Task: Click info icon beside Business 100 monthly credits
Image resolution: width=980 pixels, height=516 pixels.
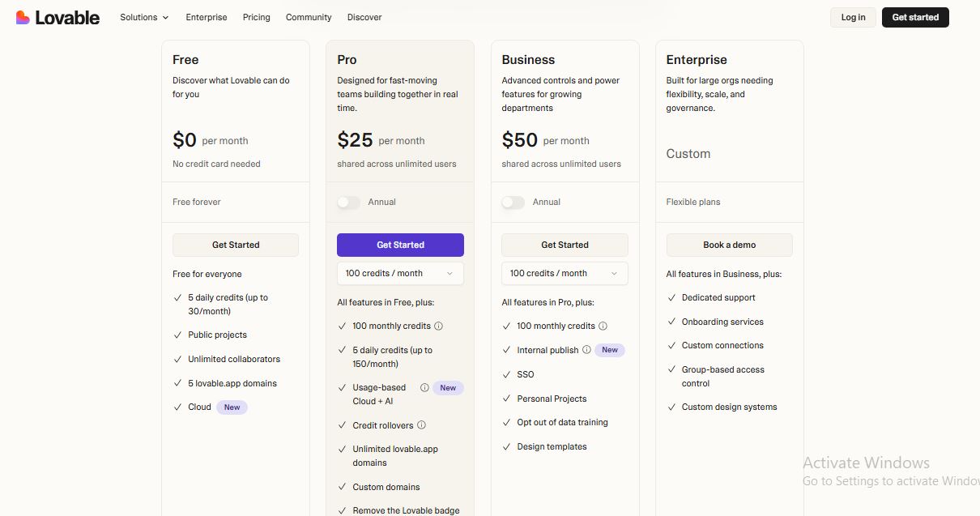Action: (603, 326)
